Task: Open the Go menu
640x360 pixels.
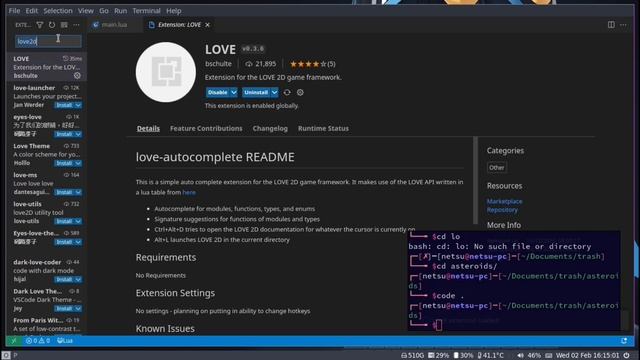Action: tap(104, 11)
